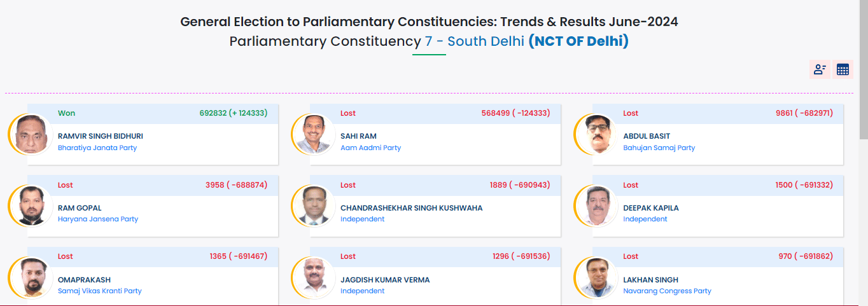
Task: Open Abdul Basit's profile photo
Action: pos(596,134)
